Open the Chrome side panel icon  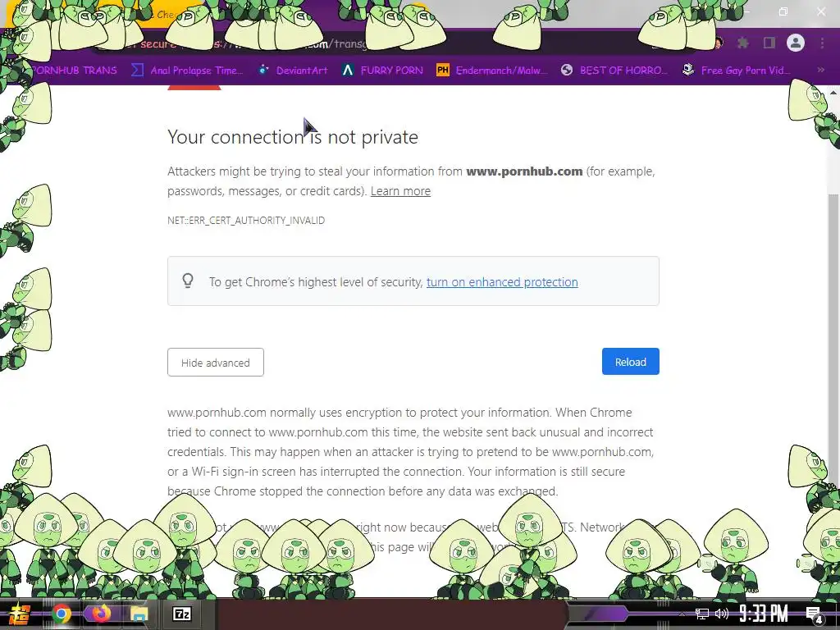pyautogui.click(x=769, y=43)
